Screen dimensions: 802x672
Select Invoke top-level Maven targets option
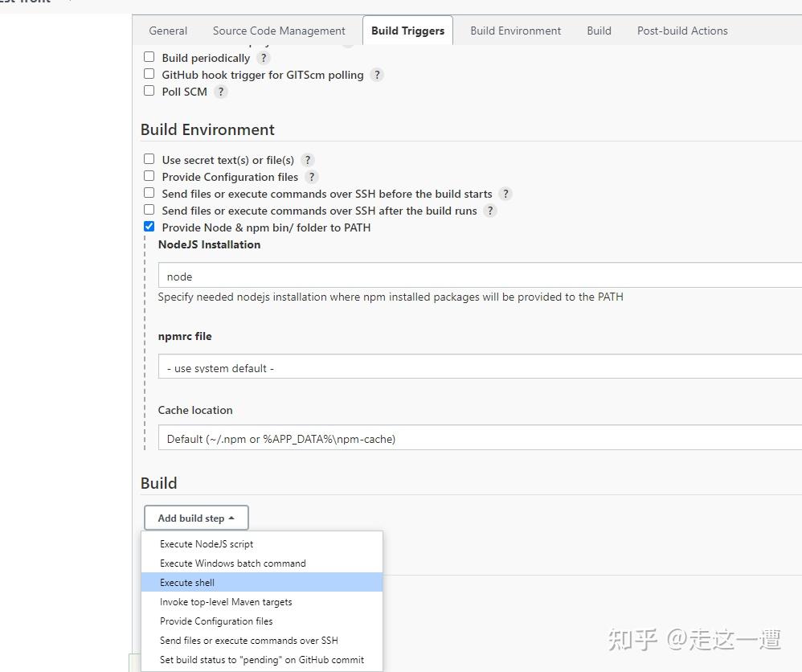pos(226,601)
